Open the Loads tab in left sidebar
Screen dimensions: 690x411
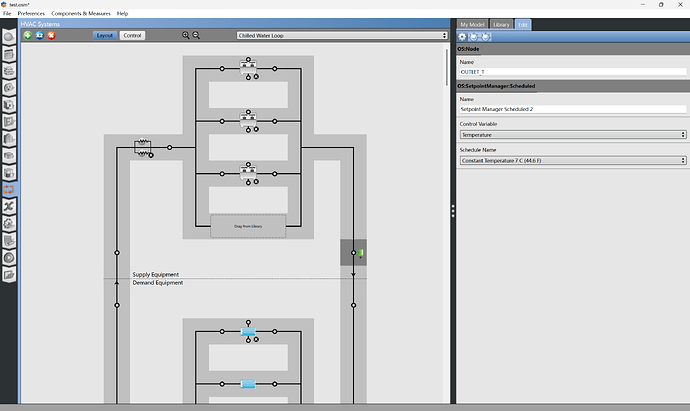9,88
